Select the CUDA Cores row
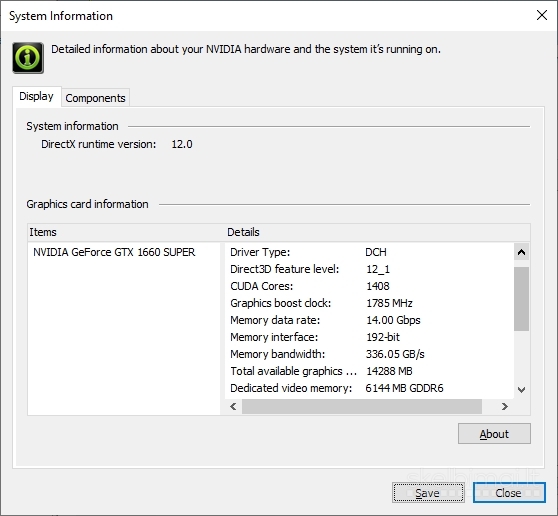This screenshot has height=516, width=558. click(369, 286)
